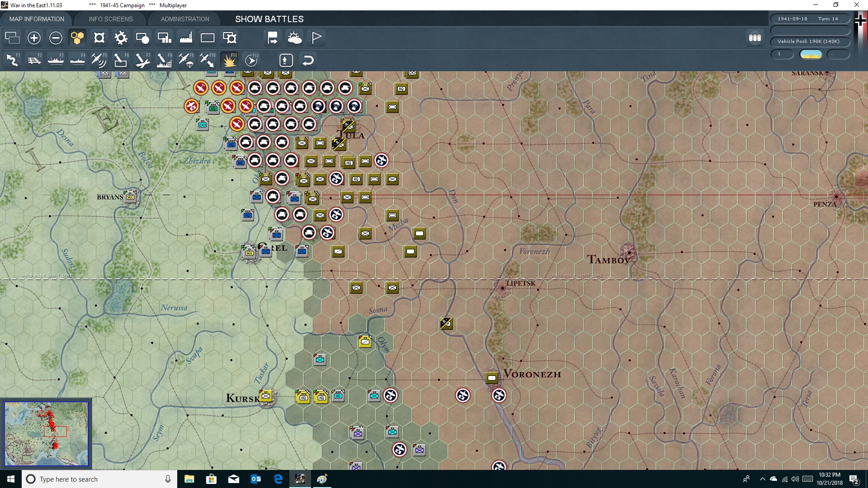The image size is (868, 488).
Task: Open the zoom level selector with three cylinders
Action: pos(754,38)
